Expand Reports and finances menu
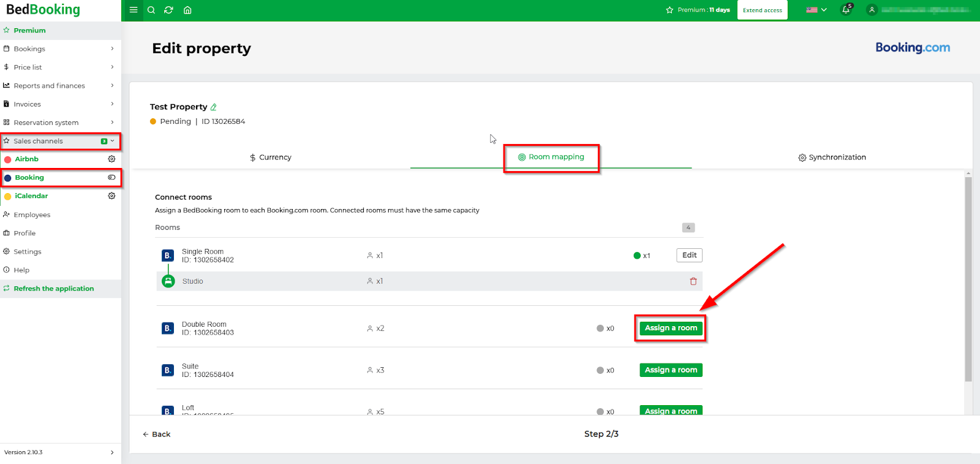This screenshot has width=980, height=464. point(61,86)
